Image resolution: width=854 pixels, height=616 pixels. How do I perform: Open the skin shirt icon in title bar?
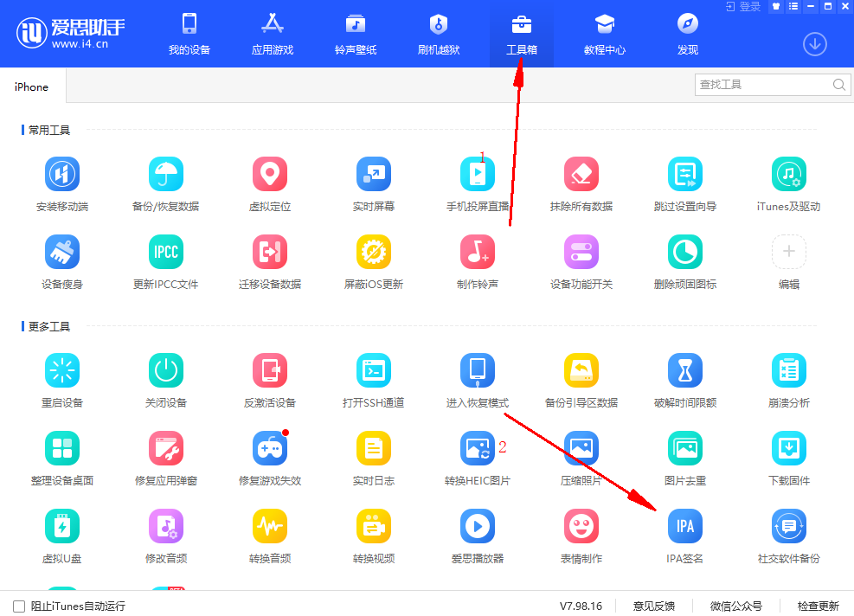tap(776, 7)
